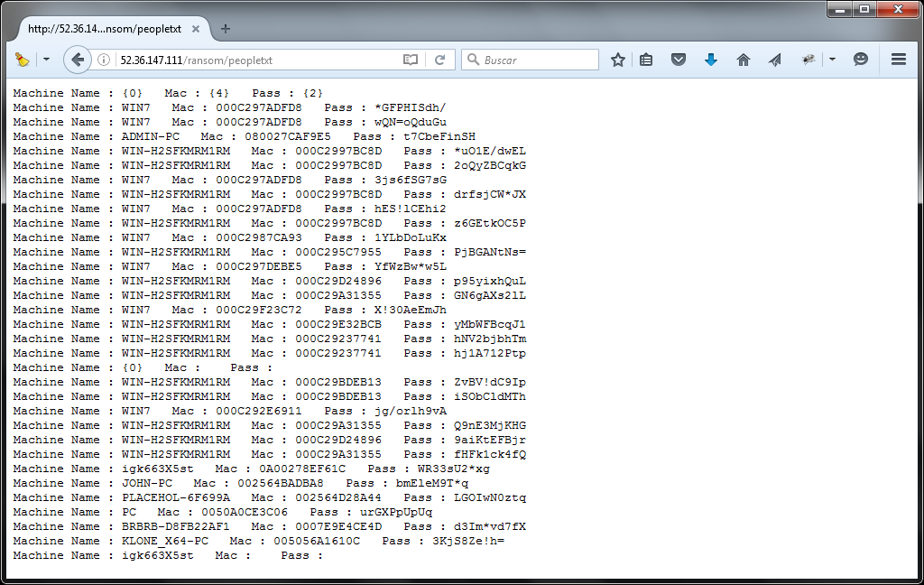Expand dropdown arrow beside the bug icon

click(x=832, y=60)
